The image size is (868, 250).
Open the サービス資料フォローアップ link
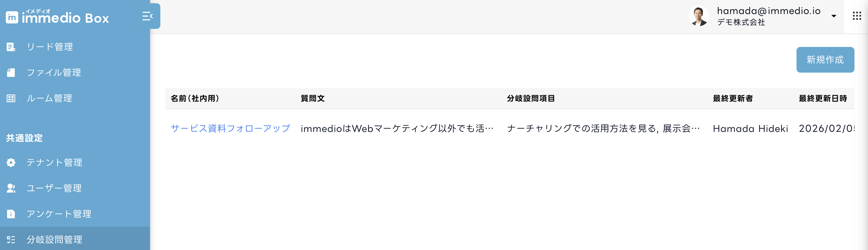[230, 129]
